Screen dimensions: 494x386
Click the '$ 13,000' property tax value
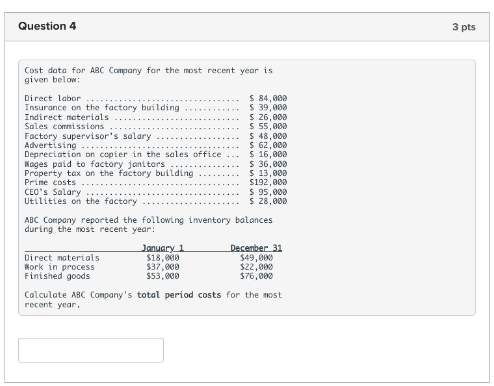[268, 173]
